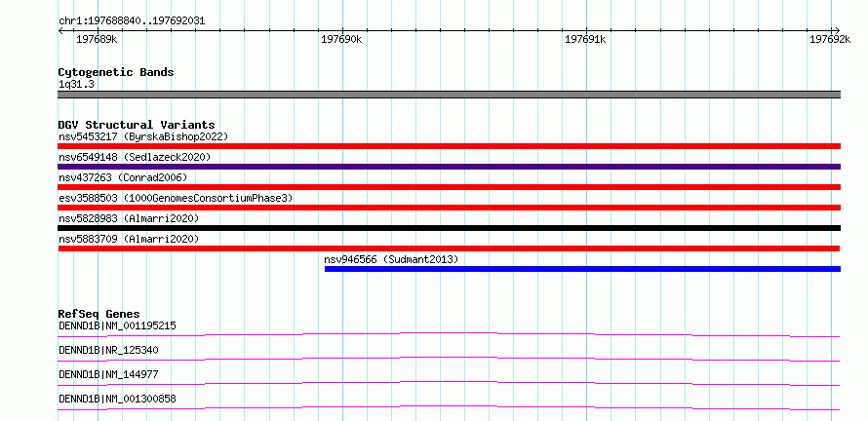Click the red bar under esv3588503
This screenshot has height=421, width=868.
coord(449,208)
